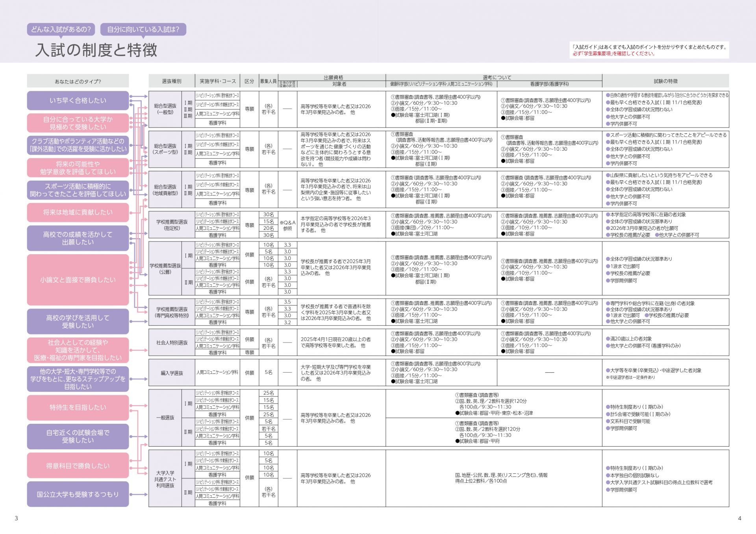The width and height of the screenshot is (756, 534).
Task: Click the '※中途退学者は一定条件あり' footnote
Action: pos(630,377)
